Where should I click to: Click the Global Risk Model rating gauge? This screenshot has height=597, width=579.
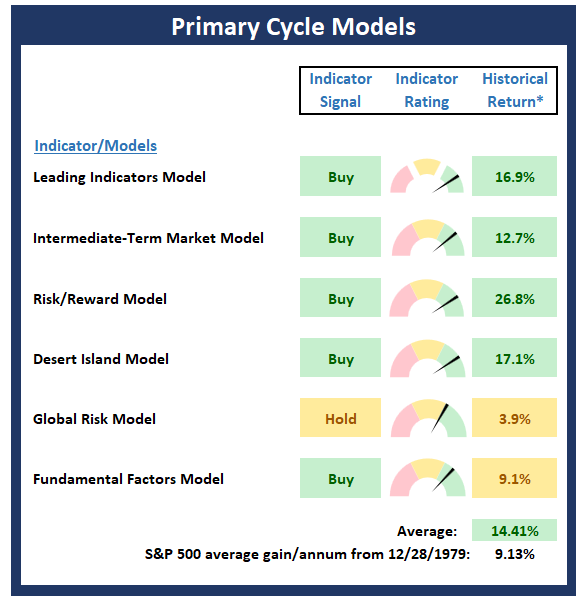[x=428, y=418]
